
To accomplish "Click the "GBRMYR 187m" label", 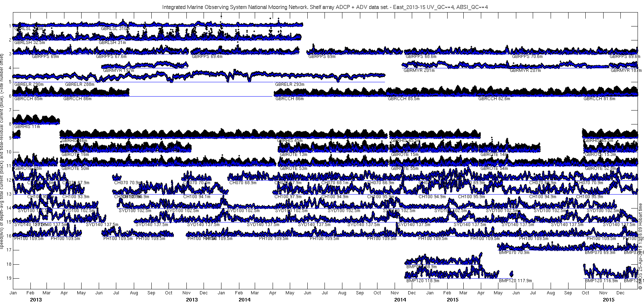I will click(x=626, y=70).
